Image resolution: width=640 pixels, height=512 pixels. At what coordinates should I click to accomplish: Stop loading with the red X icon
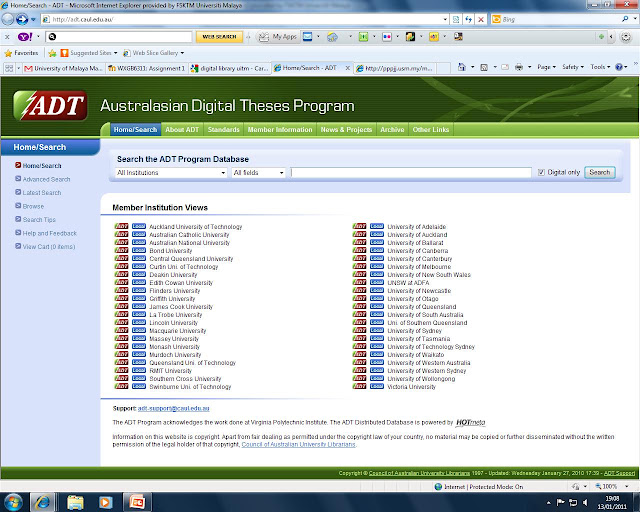[x=481, y=19]
